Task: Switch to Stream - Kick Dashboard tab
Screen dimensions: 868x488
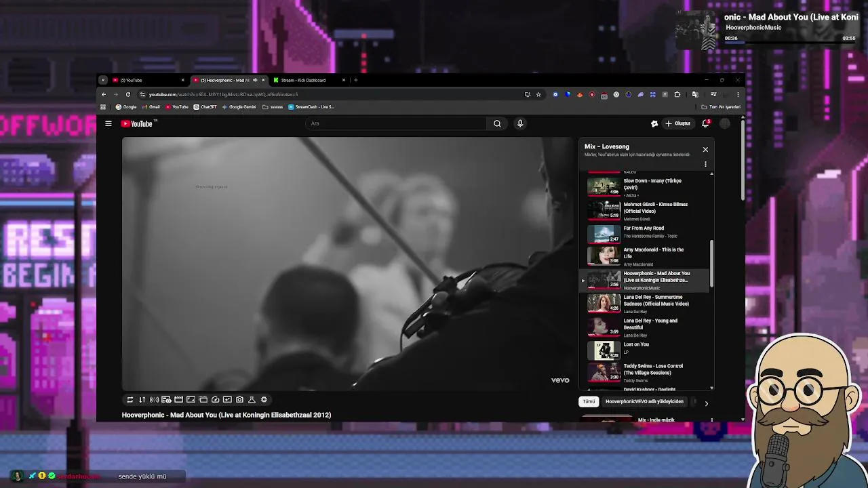Action: [309, 80]
